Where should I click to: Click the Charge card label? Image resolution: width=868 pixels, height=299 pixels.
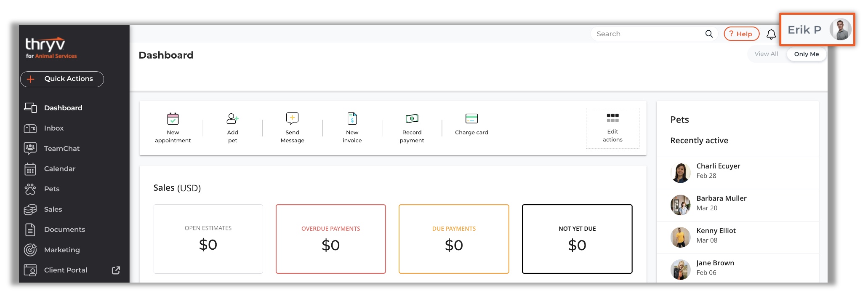[x=471, y=132]
